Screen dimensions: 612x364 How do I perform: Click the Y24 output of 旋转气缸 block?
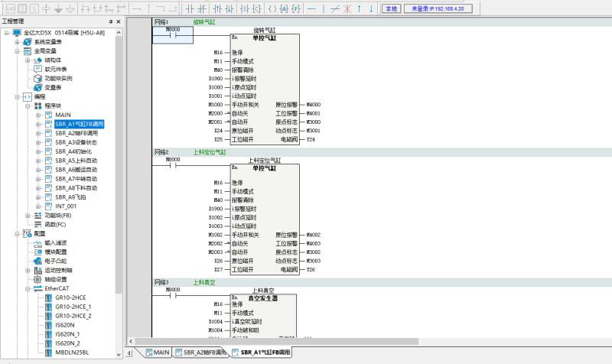coord(311,139)
